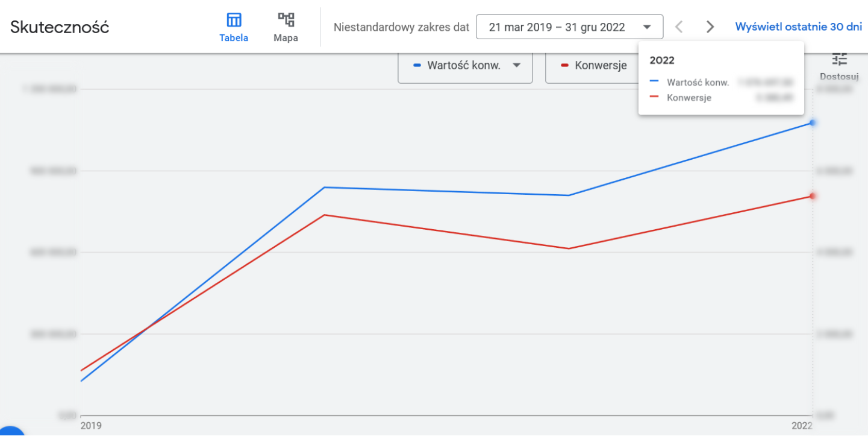Switch to the Tabela view
The image size is (868, 436).
click(x=234, y=27)
